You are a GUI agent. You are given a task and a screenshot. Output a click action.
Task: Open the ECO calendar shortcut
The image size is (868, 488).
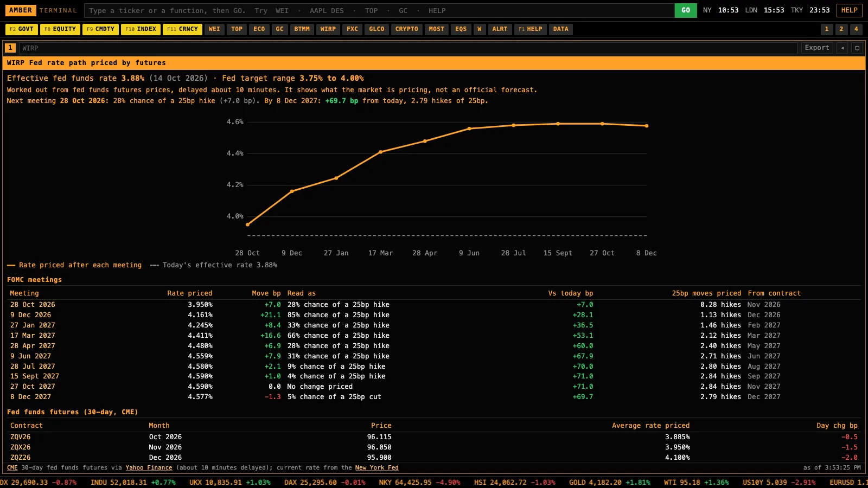pyautogui.click(x=259, y=29)
